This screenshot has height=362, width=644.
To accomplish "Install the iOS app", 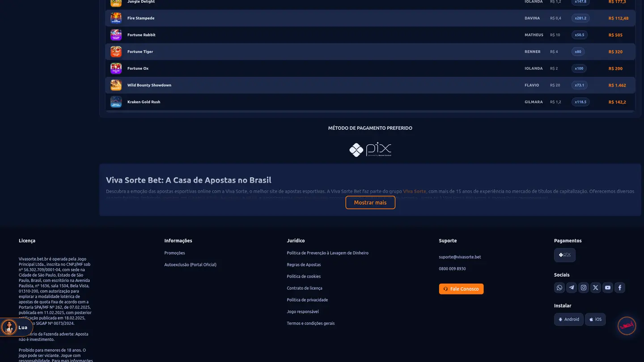I will pyautogui.click(x=595, y=319).
